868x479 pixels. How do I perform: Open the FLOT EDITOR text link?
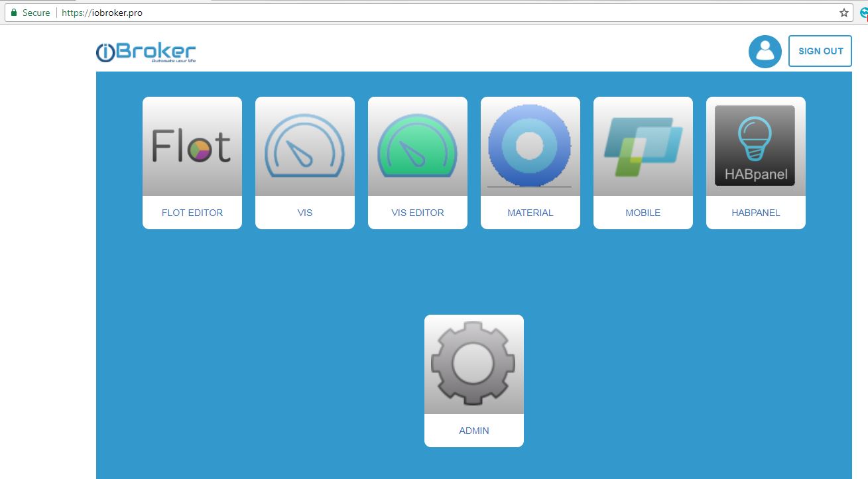pyautogui.click(x=192, y=213)
